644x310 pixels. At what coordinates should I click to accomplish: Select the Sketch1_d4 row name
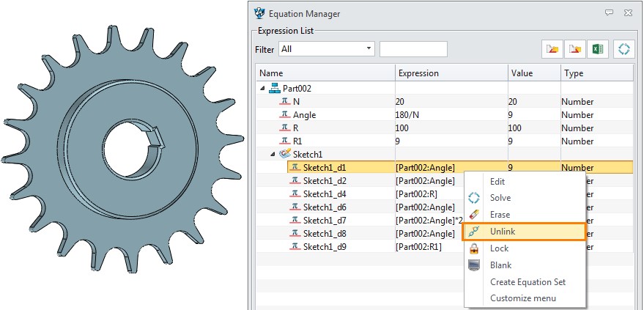325,193
